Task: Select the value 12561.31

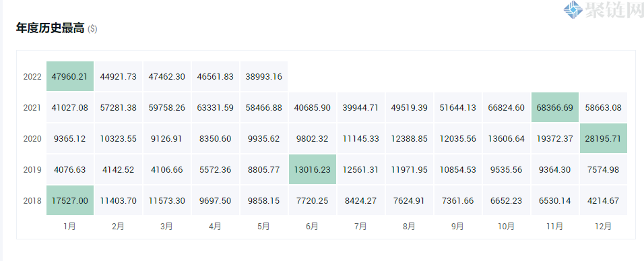Action: click(360, 169)
